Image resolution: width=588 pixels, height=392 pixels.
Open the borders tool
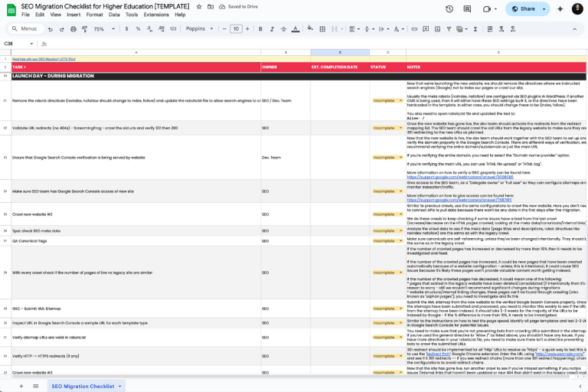click(322, 29)
